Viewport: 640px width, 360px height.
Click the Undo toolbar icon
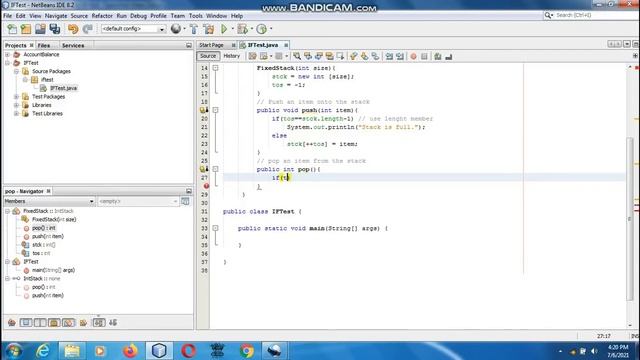(x=73, y=29)
